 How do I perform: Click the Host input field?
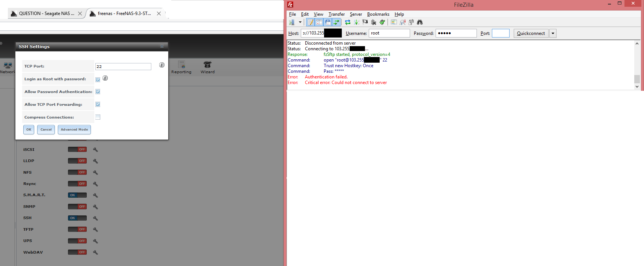(321, 33)
